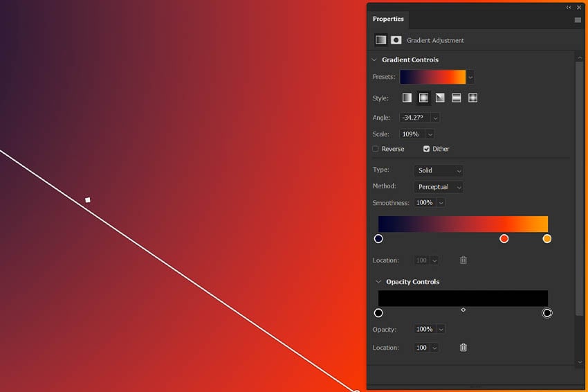The width and height of the screenshot is (588, 392).
Task: Click the Opacity field showing 100%
Action: pos(425,329)
